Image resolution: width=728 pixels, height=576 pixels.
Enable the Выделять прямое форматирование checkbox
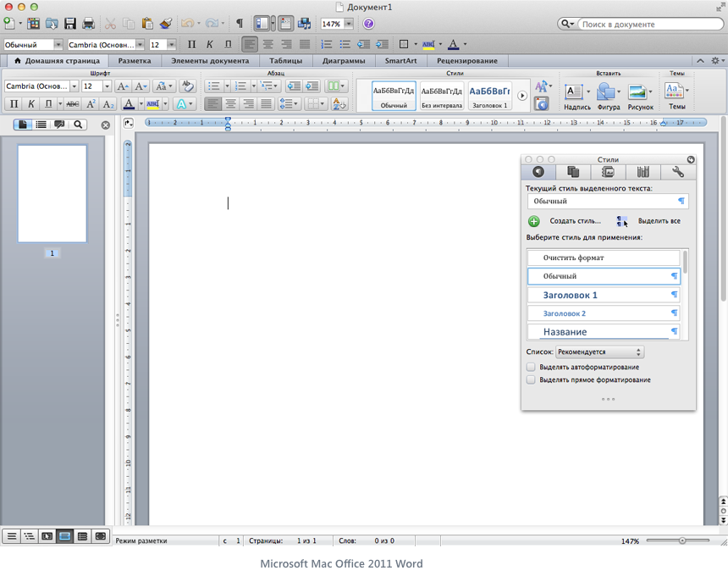[532, 379]
